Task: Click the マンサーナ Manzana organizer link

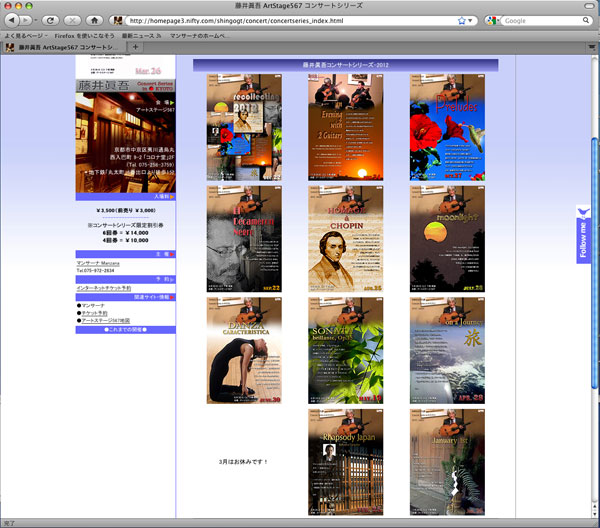Action: pyautogui.click(x=98, y=263)
